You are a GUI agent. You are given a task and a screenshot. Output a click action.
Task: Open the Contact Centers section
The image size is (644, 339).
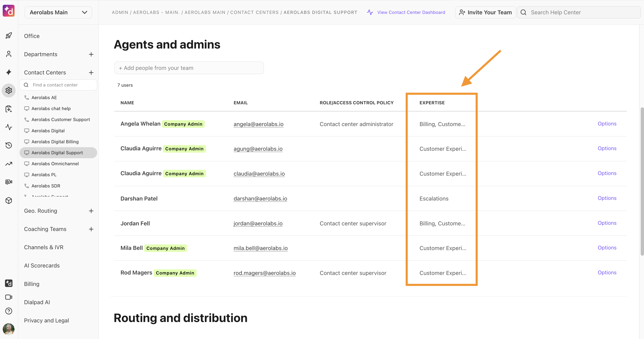point(45,72)
